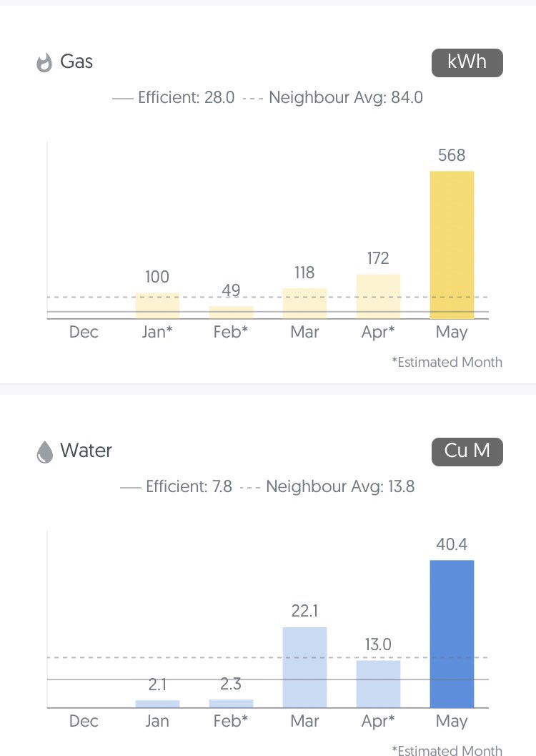Select the May water bar showing 40.4

[x=452, y=634]
